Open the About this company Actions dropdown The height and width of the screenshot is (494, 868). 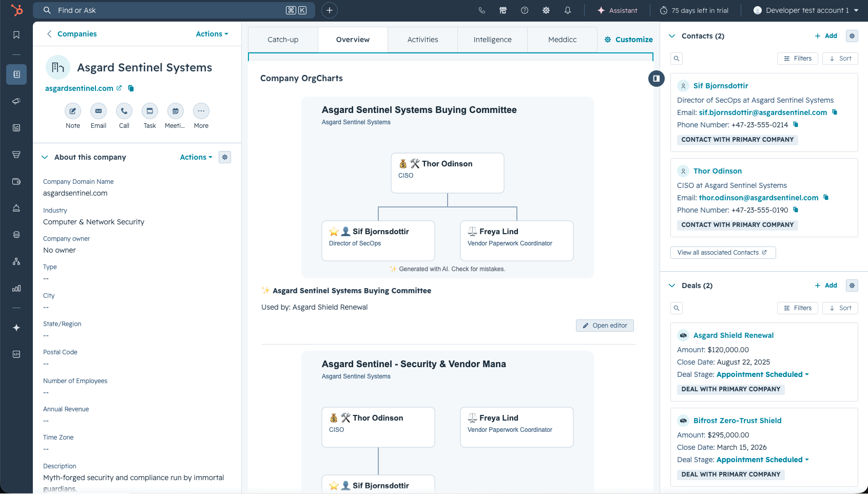196,157
